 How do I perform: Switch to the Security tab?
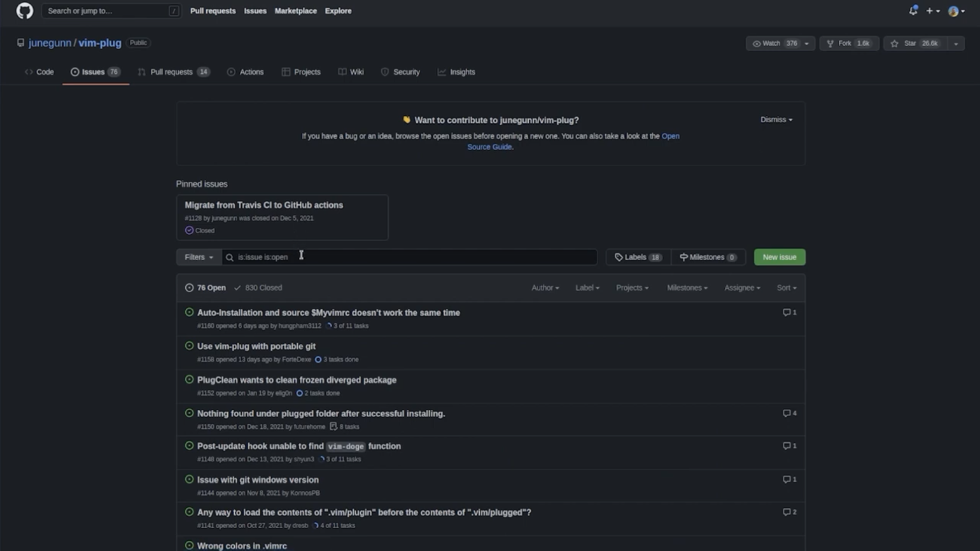tap(400, 72)
